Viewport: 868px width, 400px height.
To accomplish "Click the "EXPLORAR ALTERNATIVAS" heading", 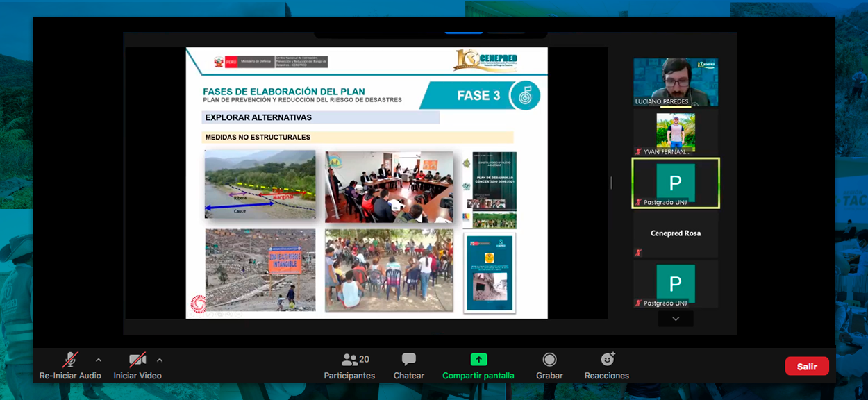I will (x=258, y=117).
